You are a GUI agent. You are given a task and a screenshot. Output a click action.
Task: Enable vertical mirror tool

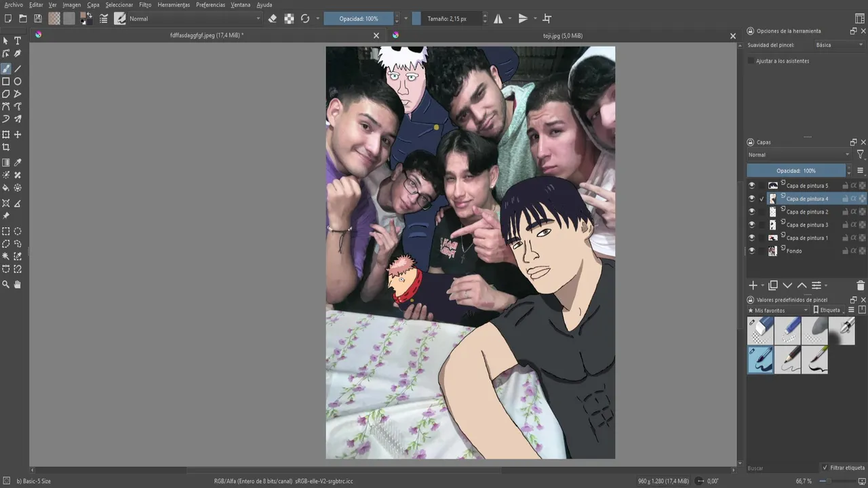tap(523, 18)
